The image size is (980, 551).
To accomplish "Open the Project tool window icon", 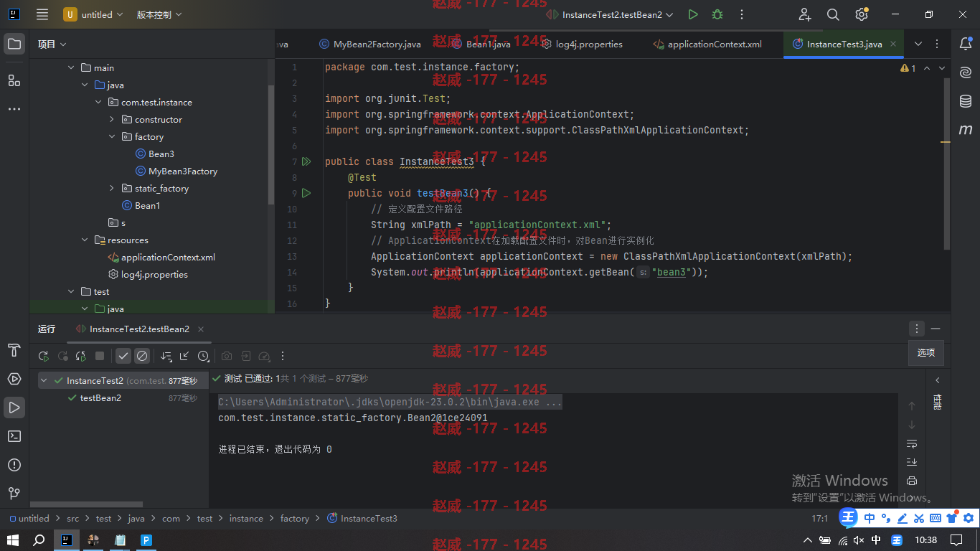I will pyautogui.click(x=14, y=44).
